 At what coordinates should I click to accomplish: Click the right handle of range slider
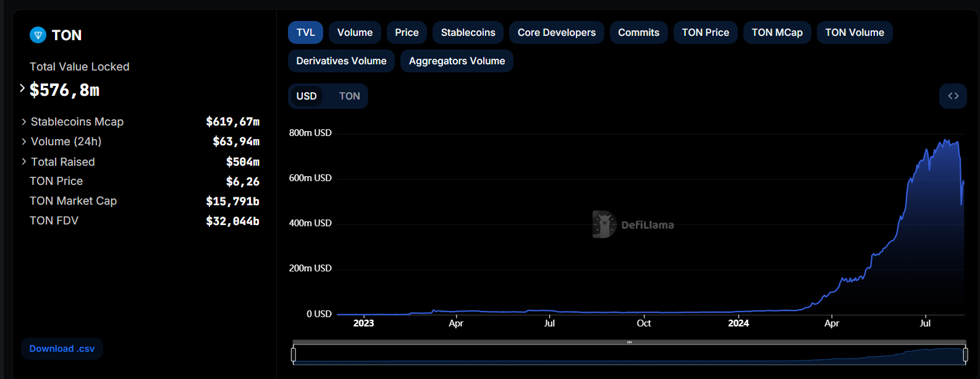[965, 354]
